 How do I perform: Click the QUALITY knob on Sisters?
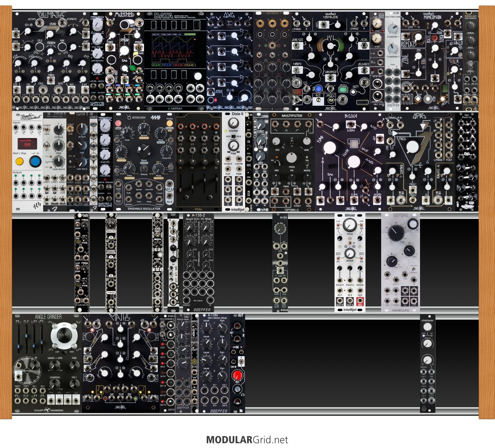click(392, 261)
